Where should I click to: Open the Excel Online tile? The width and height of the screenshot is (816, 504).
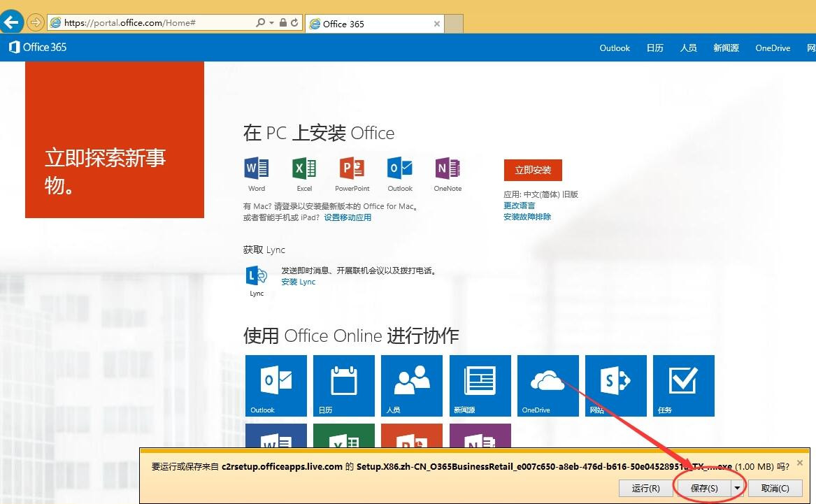[344, 435]
